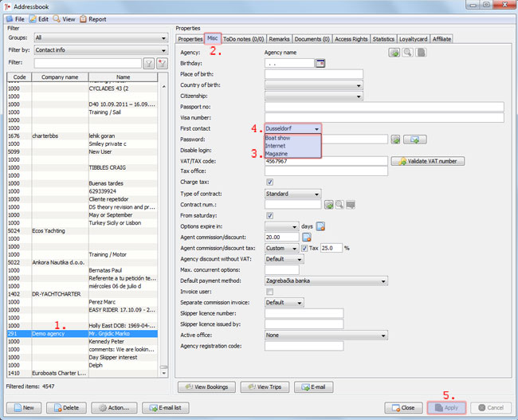Viewport: 518px width, 420px height.
Task: Click the add agency icon next to Agency name
Action: pyautogui.click(x=394, y=53)
